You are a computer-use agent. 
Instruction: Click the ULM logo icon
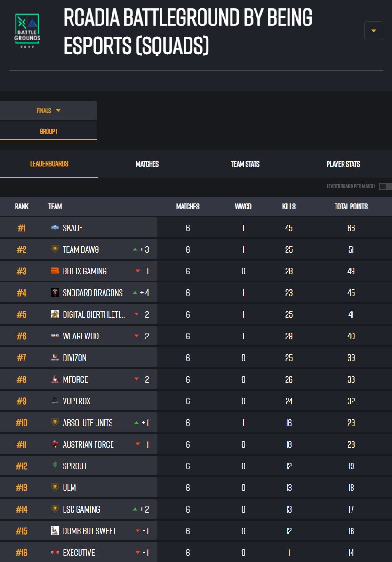tap(55, 487)
